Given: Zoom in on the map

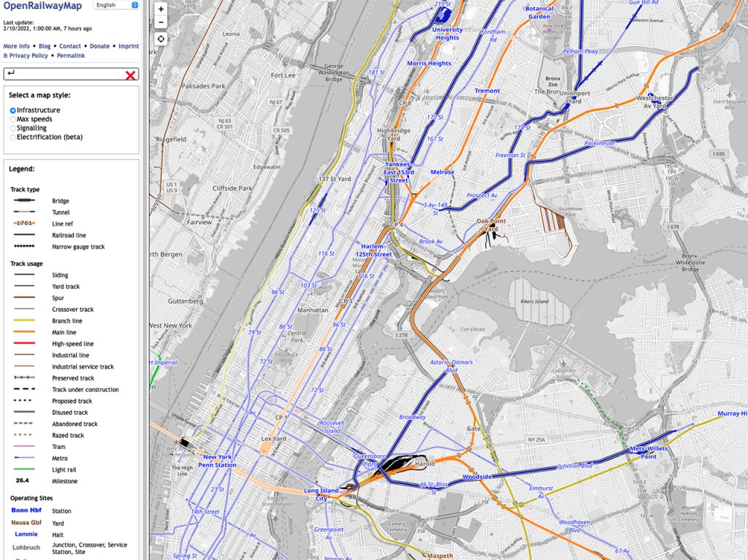Looking at the screenshot, I should 161,9.
